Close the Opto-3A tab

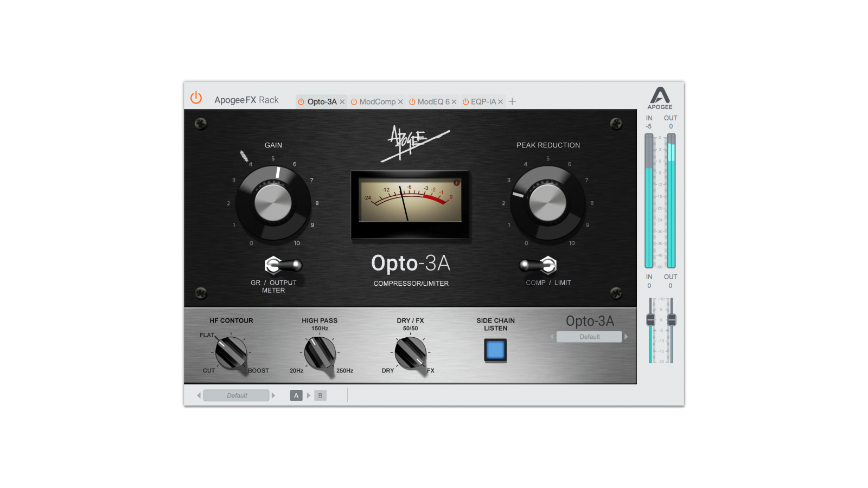342,102
